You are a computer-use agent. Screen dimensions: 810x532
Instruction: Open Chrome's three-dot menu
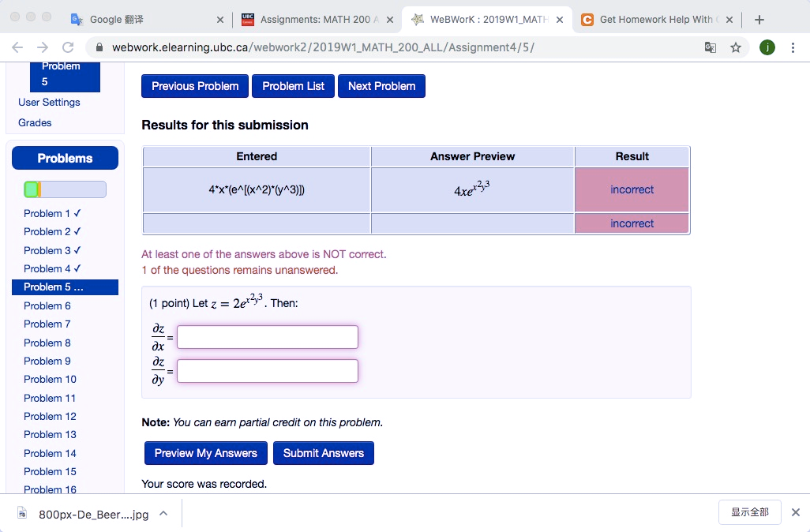click(793, 47)
